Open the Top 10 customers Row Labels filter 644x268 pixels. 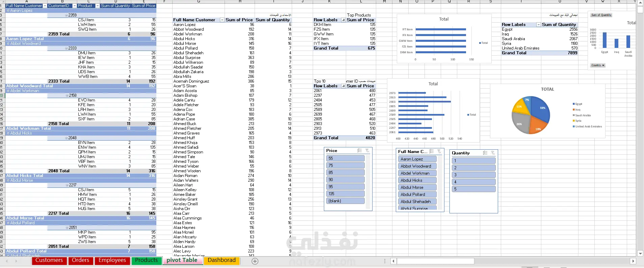[343, 86]
